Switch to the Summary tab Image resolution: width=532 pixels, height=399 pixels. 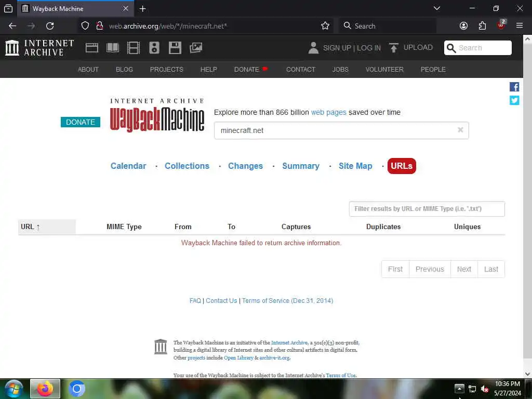[x=301, y=166]
